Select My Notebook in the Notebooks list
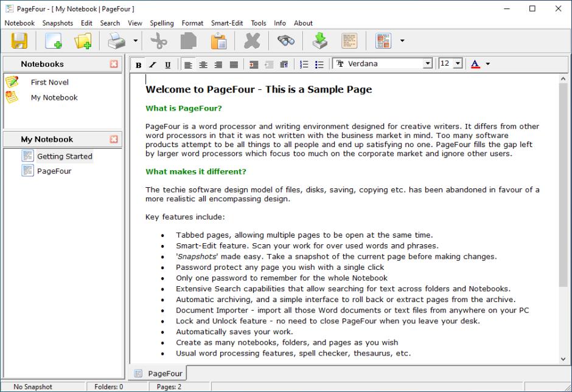 pyautogui.click(x=54, y=98)
